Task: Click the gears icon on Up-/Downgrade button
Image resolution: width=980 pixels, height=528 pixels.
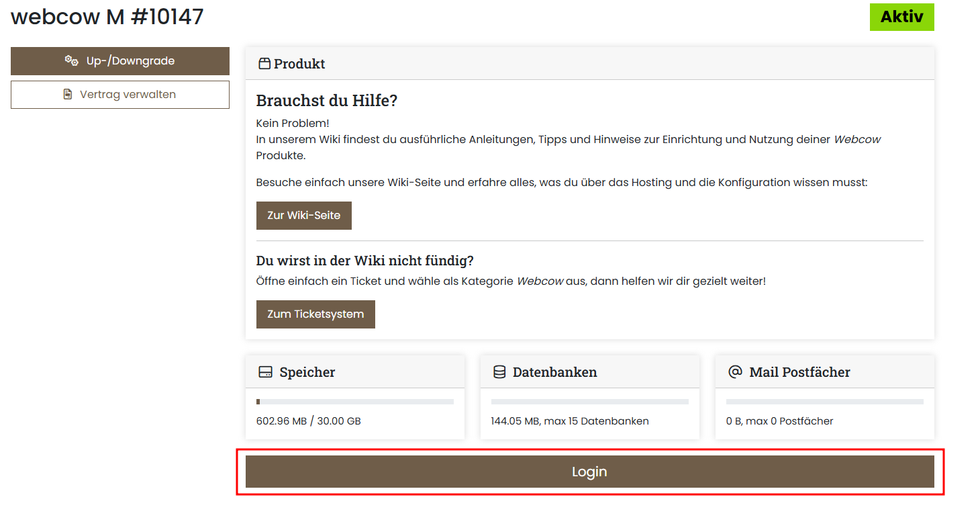Action: point(72,60)
